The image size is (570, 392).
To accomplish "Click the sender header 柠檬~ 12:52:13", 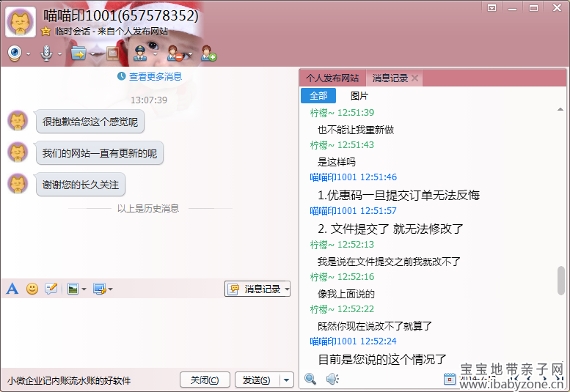I will (x=342, y=245).
